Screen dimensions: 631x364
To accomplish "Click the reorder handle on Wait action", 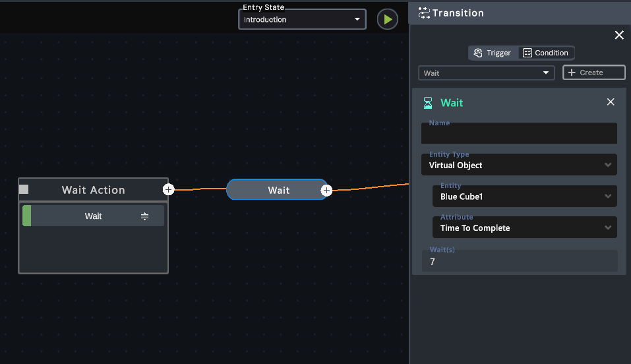I will point(144,216).
